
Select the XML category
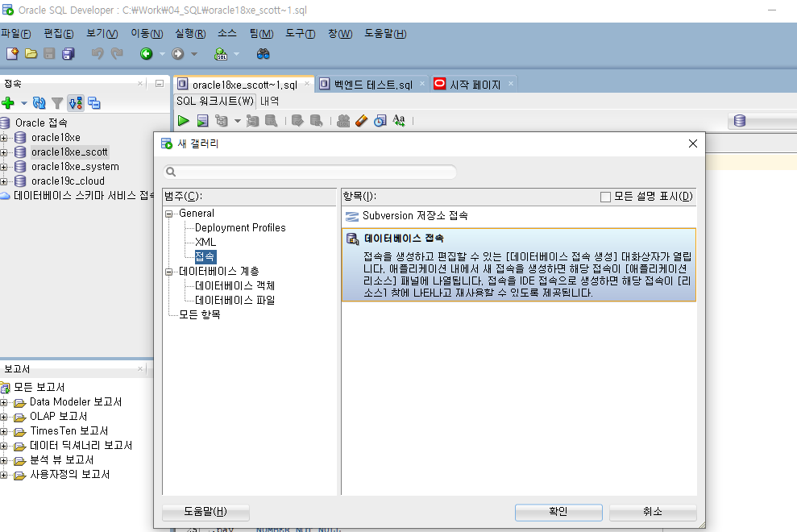205,242
